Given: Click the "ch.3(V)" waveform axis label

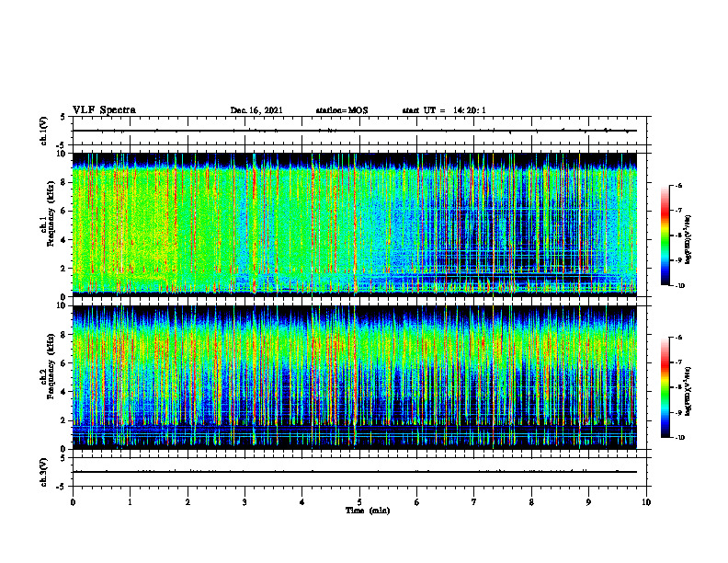Looking at the screenshot, I should coord(43,472).
